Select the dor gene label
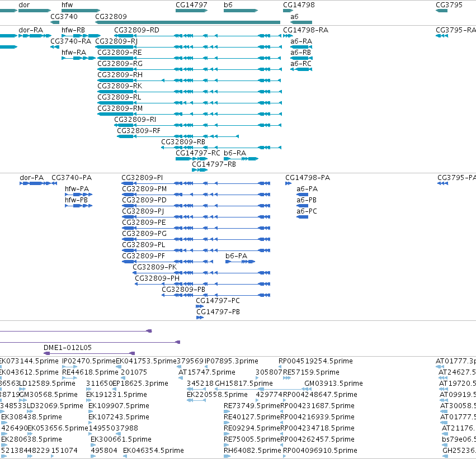Image resolution: width=476 pixels, height=459 pixels. click(x=24, y=5)
